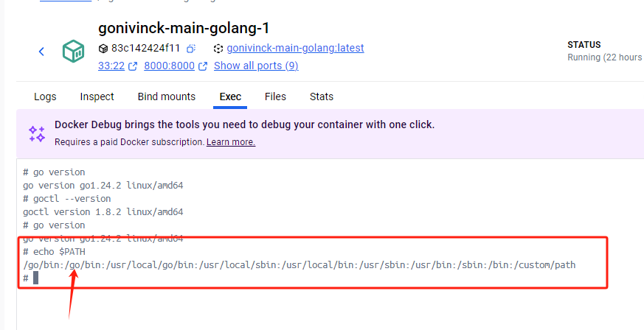The image size is (644, 330).
Task: Click 'Requires a paid Docker subscription' text
Action: (x=129, y=142)
